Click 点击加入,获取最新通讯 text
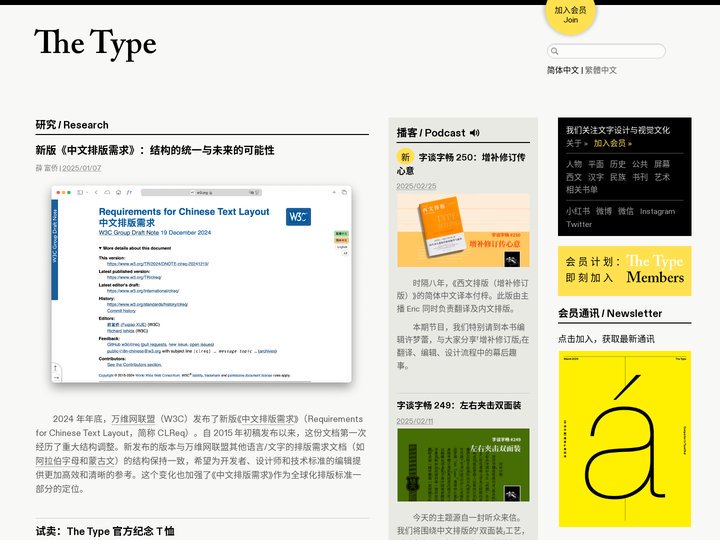This screenshot has height=540, width=720. coord(607,339)
